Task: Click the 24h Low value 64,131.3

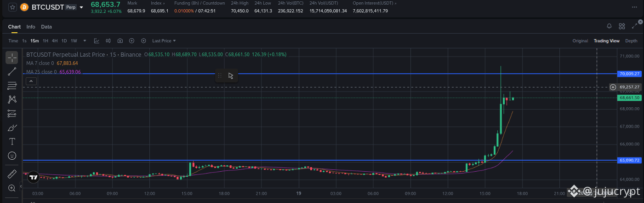Action: click(263, 11)
